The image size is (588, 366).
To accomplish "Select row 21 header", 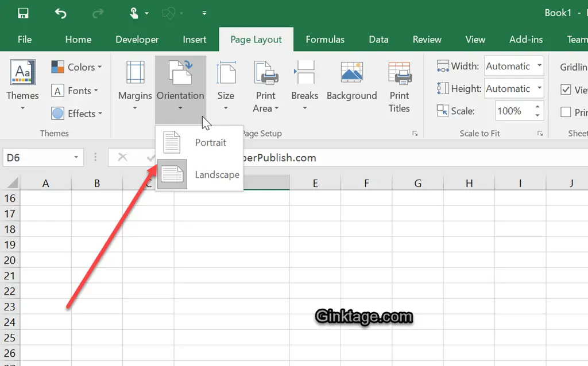I will pyautogui.click(x=10, y=276).
